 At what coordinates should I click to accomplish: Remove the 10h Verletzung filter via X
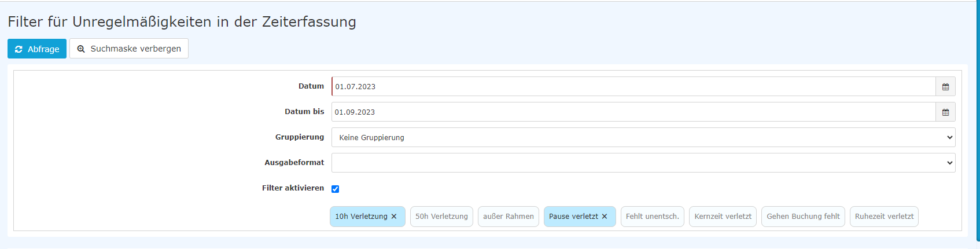pos(394,217)
